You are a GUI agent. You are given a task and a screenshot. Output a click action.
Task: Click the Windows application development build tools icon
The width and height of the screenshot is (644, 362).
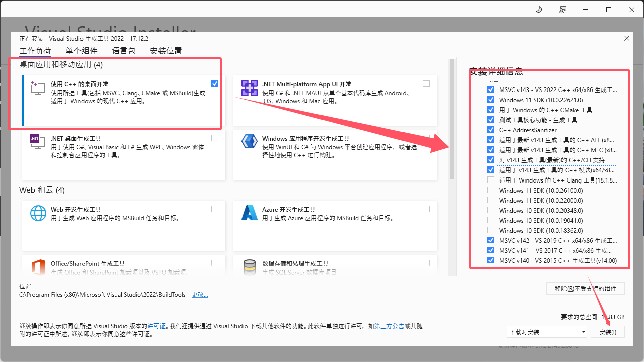point(250,142)
